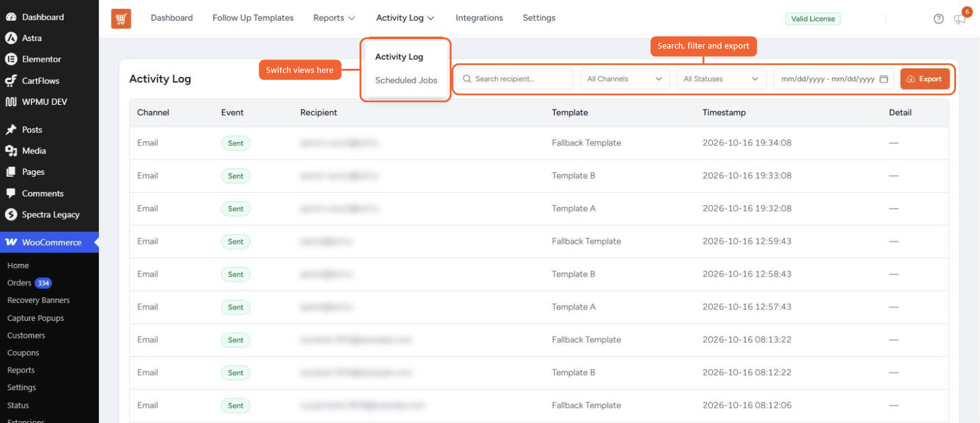Select Activity Log in dropdown menu
Viewport: 980px width, 423px height.
(399, 57)
